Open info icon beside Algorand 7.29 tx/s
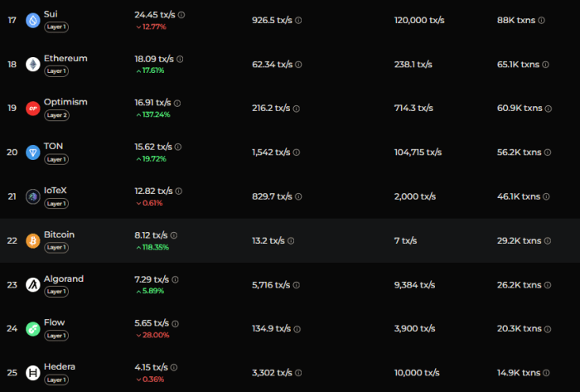Screen dimensions: 580x392 pos(176,279)
